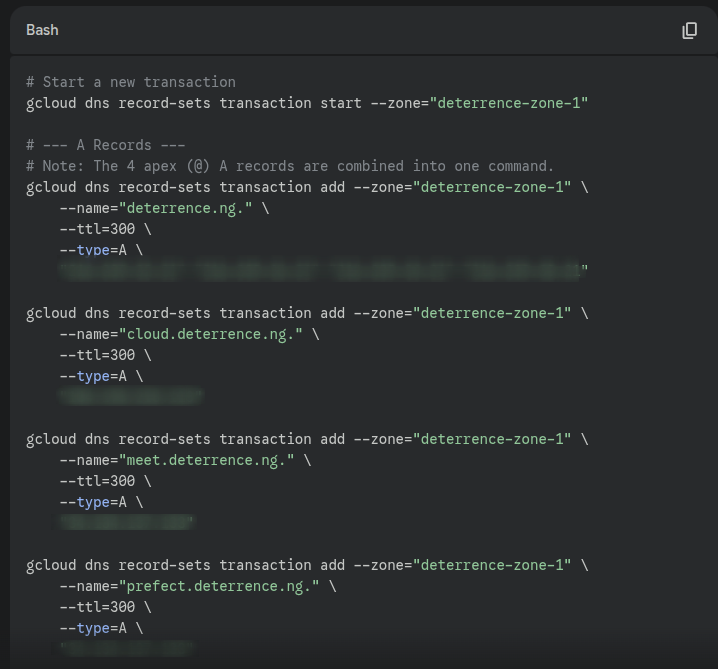Click the blurred IP under meet.deterrence.ng record
Screen dimensions: 718x669
[126, 522]
